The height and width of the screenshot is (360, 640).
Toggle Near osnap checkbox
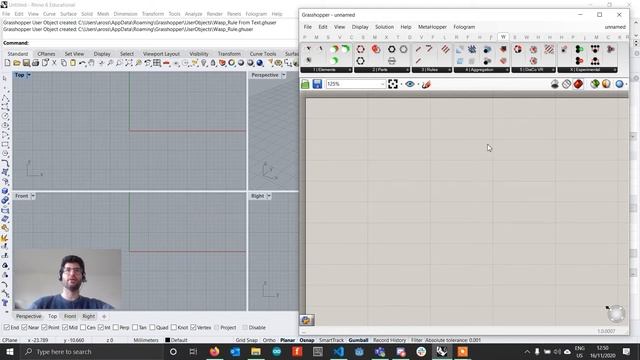coord(24,327)
